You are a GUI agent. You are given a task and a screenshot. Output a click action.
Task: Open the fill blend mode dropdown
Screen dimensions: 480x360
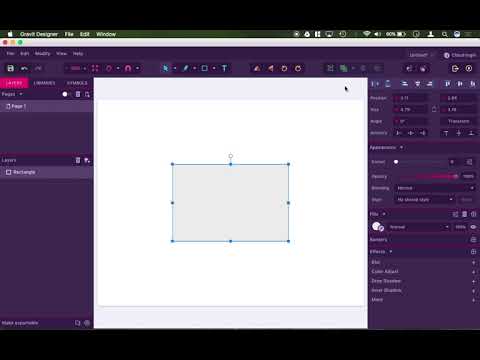[x=419, y=227]
